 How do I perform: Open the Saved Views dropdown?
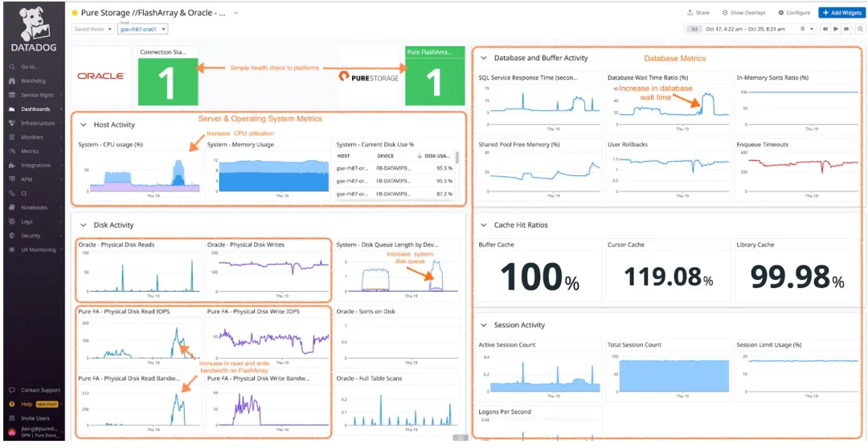[92, 29]
